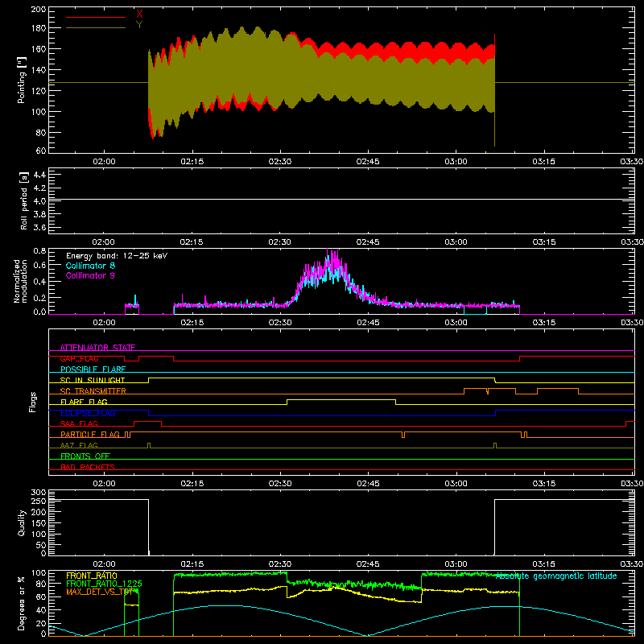Click the '3.6' tick on Roll period axis
The image size is (644, 644).
39,227
